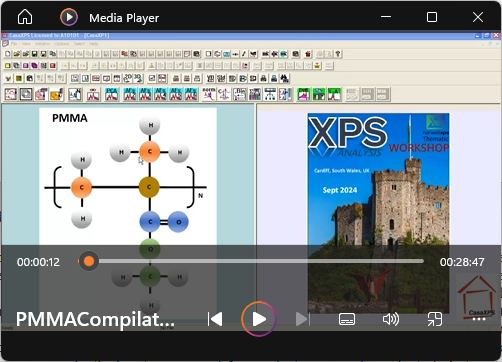
Task: Maximize the Media Player window
Action: 432,17
